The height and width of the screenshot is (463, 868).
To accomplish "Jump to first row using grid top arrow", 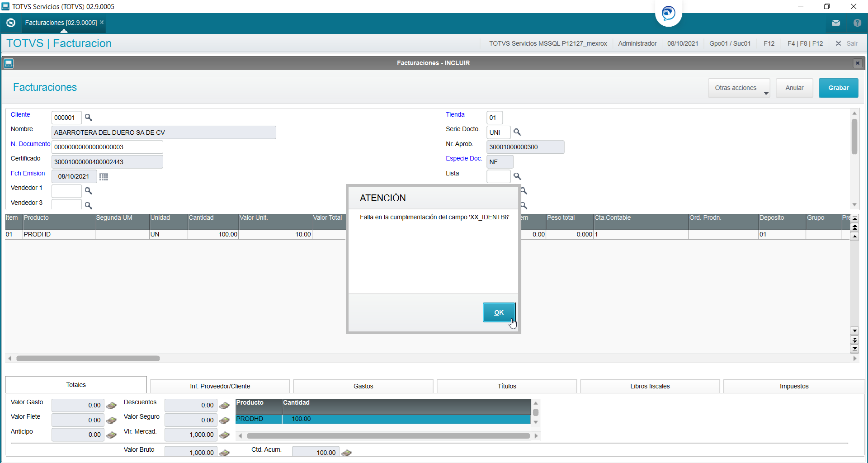I will [x=854, y=218].
